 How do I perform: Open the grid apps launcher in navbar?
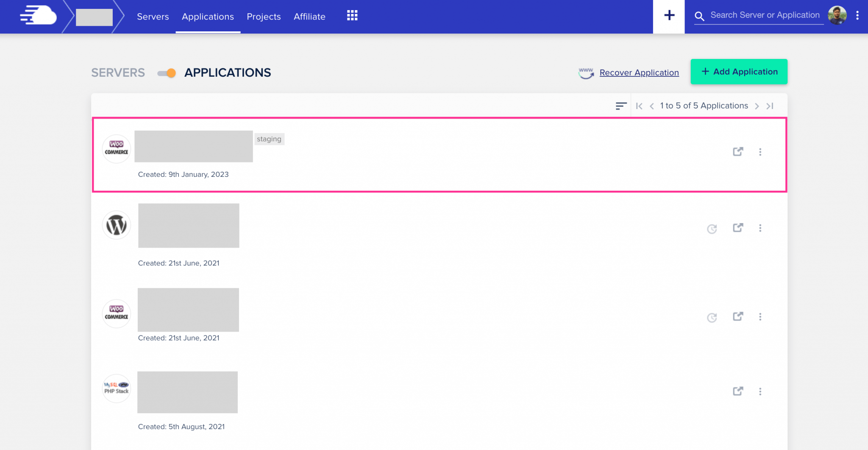tap(352, 16)
